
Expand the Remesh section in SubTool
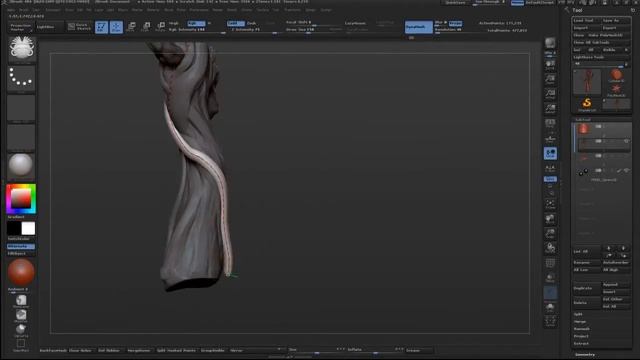click(581, 329)
